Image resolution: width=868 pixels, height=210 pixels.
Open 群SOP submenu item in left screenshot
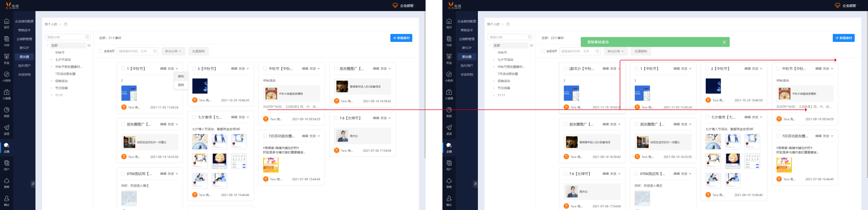pyautogui.click(x=24, y=48)
